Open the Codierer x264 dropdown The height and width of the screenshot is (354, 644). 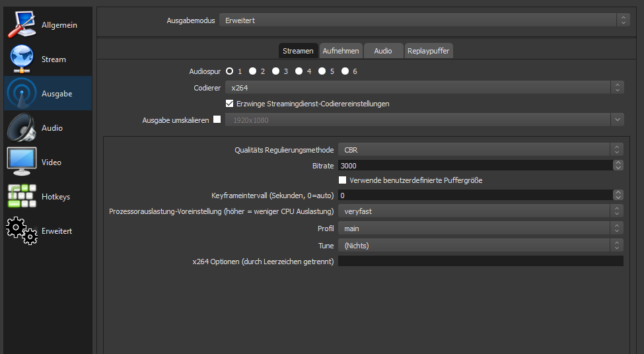424,87
